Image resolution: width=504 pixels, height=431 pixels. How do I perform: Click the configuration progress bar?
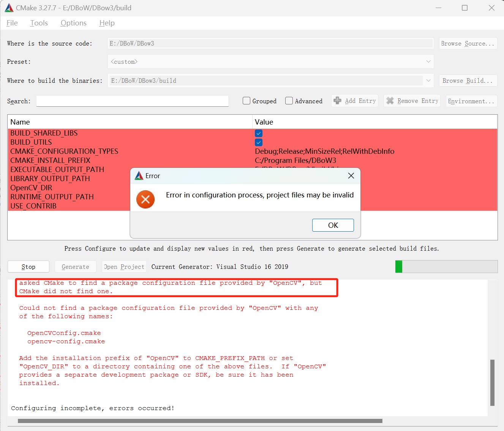pos(446,267)
